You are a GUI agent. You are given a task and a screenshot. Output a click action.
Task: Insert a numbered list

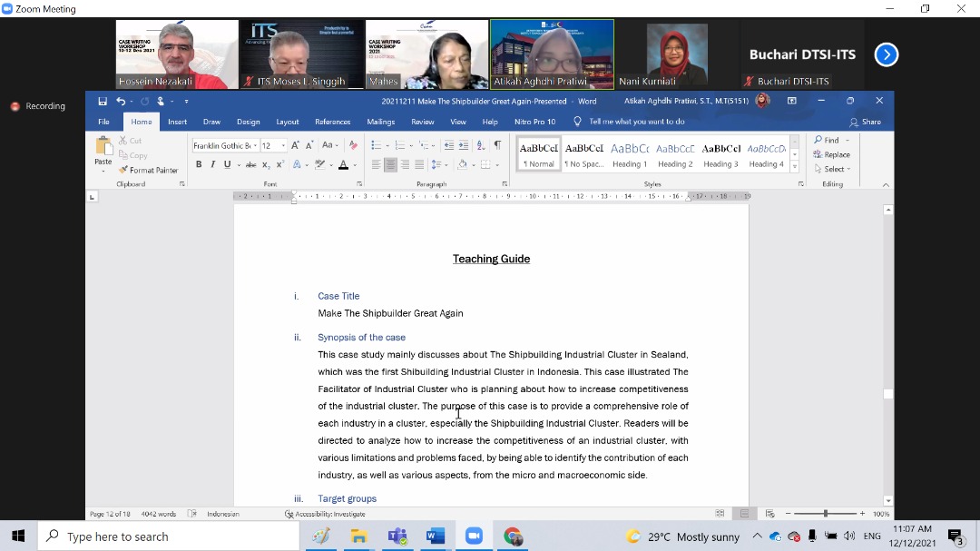click(400, 145)
